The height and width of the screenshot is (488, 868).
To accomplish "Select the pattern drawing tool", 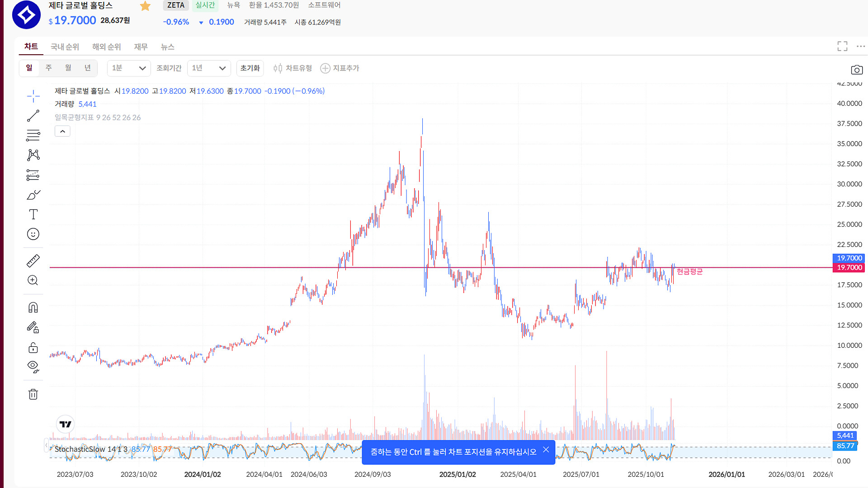I will click(33, 155).
